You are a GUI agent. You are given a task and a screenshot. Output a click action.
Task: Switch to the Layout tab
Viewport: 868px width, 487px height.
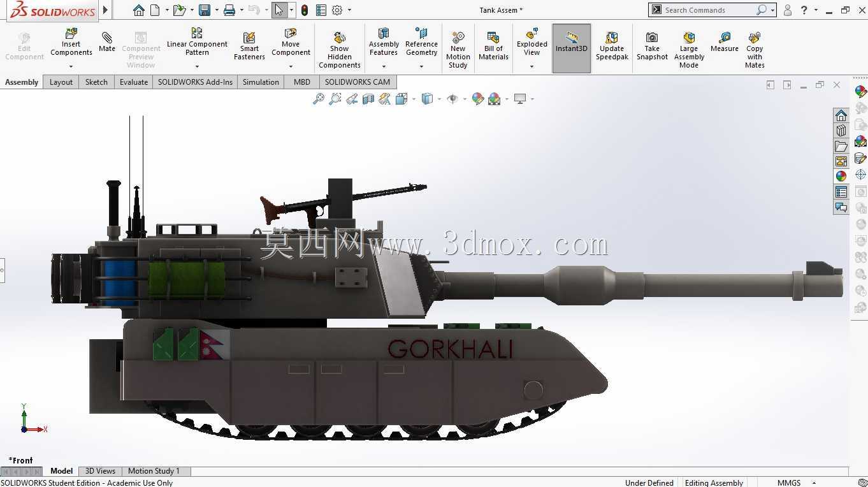[x=61, y=82]
